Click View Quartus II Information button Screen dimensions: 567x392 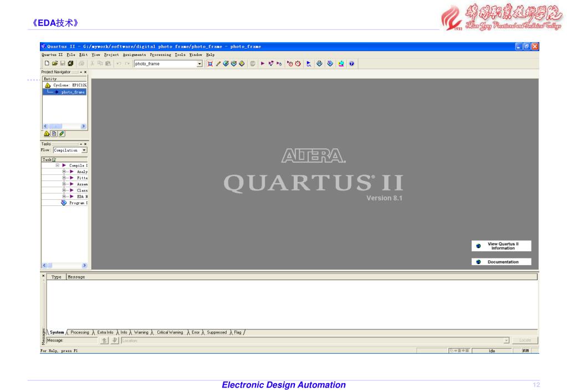pyautogui.click(x=501, y=246)
